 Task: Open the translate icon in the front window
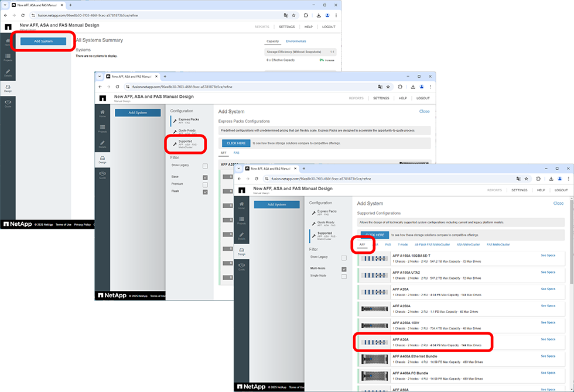(x=518, y=179)
